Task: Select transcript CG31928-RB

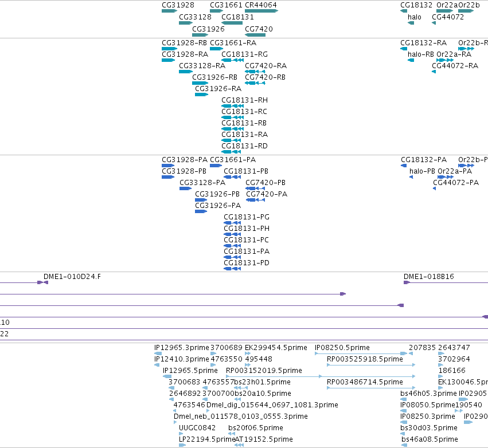Action: click(169, 49)
